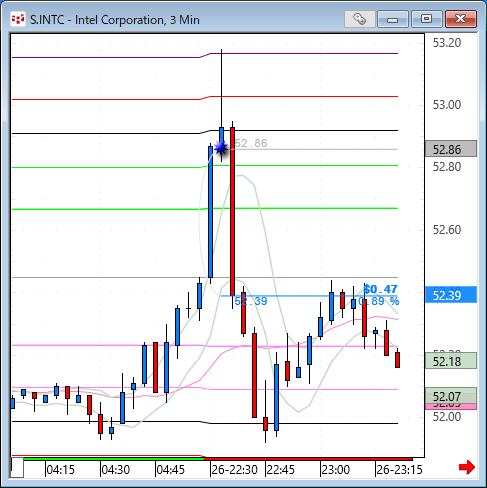Viewport: 487px width, 488px height.
Task: Click the 04:30 time label
Action: pyautogui.click(x=115, y=470)
